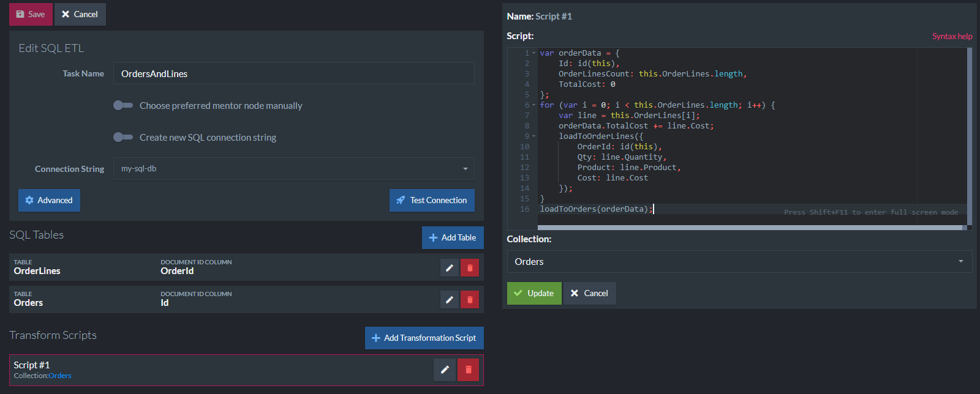The image size is (980, 394).
Task: Cancel the script edit next to Update
Action: click(x=590, y=293)
